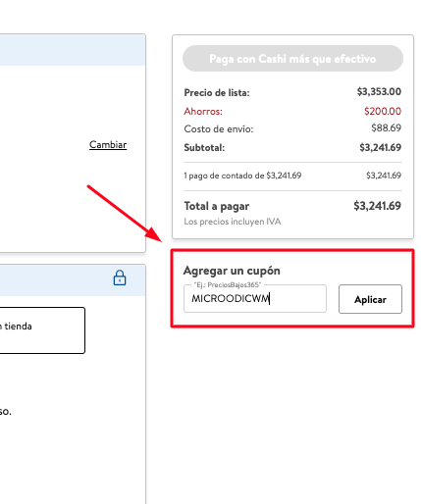Click the Cambiar link

pyautogui.click(x=108, y=144)
